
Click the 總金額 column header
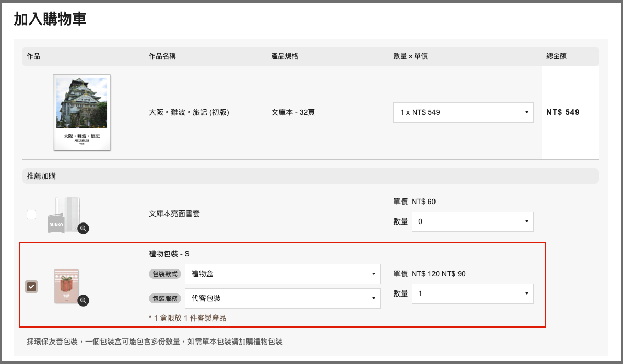(556, 56)
